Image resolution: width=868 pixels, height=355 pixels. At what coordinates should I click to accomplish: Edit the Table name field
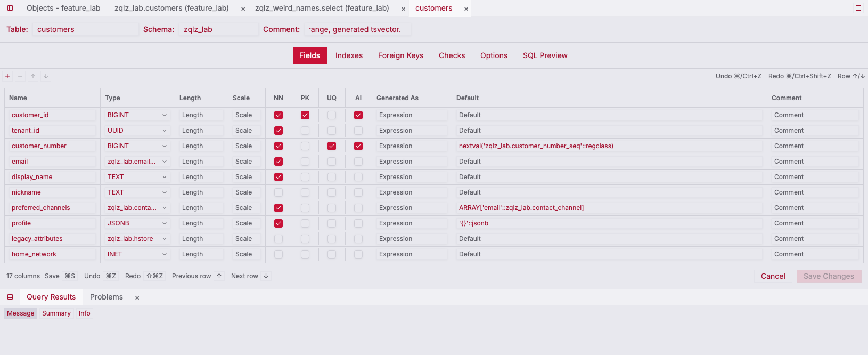[85, 29]
